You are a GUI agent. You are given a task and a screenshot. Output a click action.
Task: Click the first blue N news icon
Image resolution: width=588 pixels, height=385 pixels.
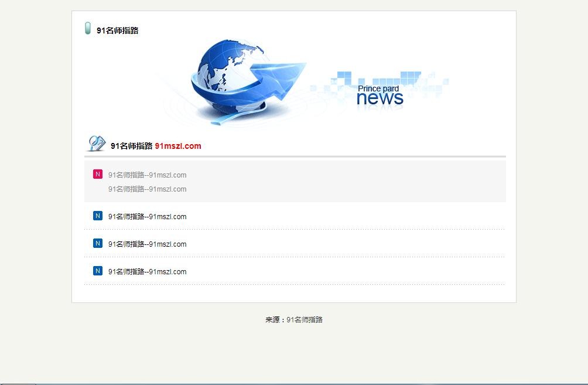(97, 216)
